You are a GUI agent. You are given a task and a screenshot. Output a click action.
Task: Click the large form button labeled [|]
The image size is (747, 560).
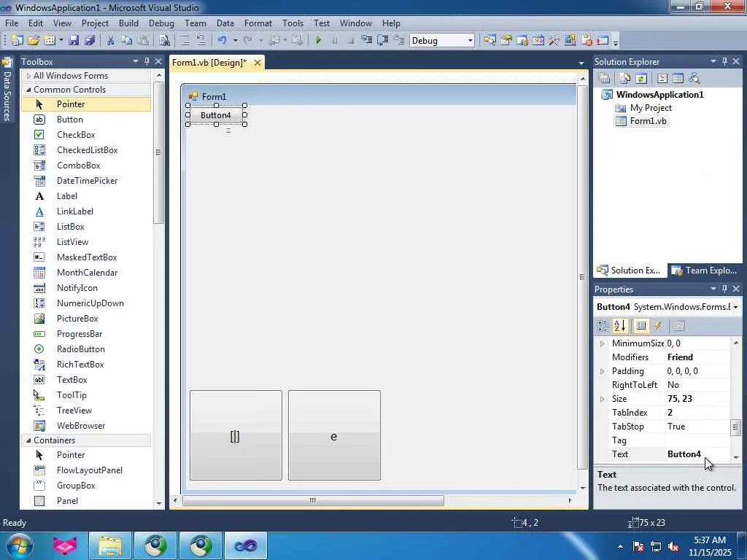(x=236, y=435)
